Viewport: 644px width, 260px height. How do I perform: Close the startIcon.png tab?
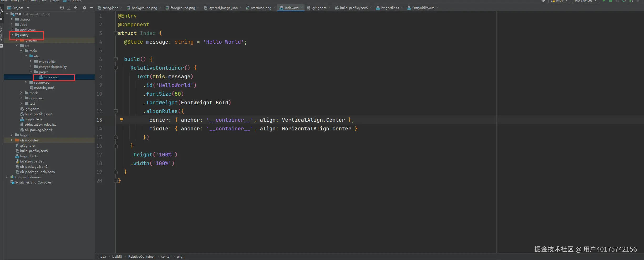[x=274, y=8]
